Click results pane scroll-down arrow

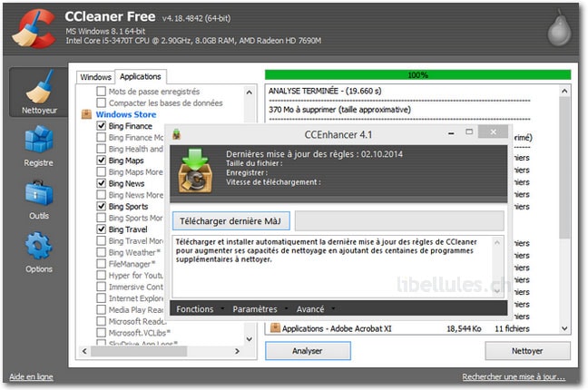564,328
